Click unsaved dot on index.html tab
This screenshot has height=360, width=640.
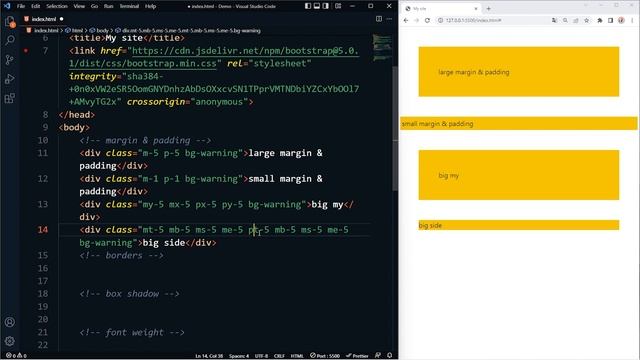point(62,19)
